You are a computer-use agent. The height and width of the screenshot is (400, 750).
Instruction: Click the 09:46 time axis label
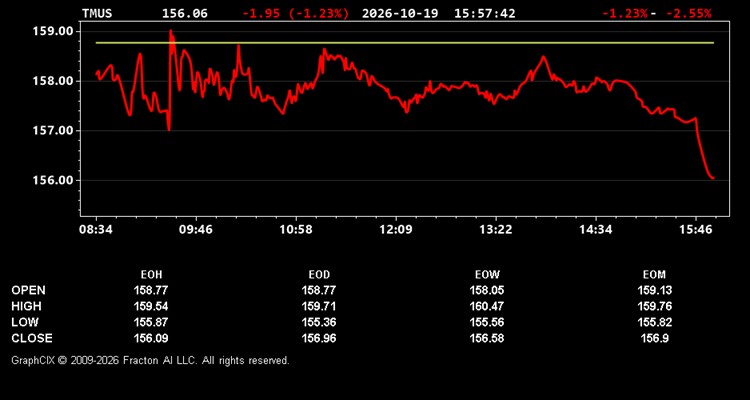[196, 230]
